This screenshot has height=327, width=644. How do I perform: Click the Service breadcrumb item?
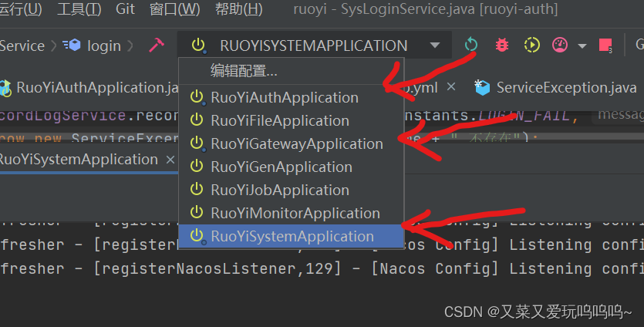coord(22,46)
